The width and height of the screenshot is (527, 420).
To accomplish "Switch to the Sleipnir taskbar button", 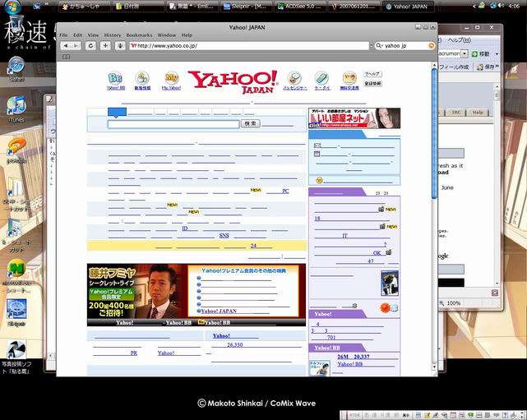I will point(247,6).
